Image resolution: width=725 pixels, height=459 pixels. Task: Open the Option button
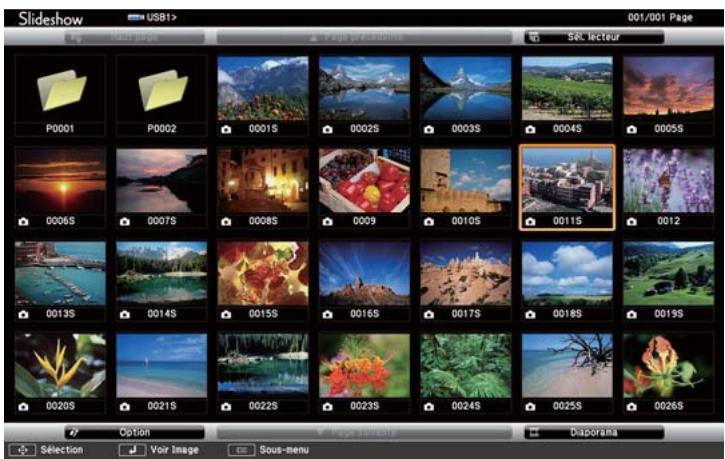[135, 432]
